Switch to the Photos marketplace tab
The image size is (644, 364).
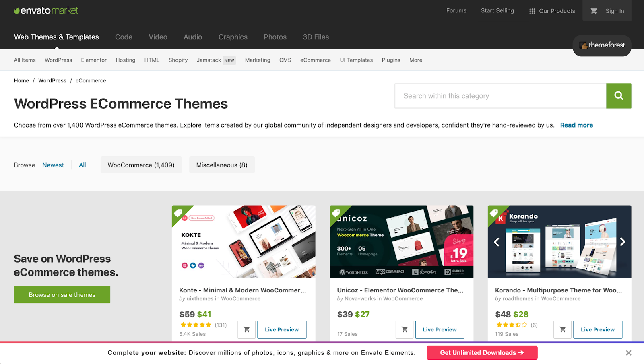(275, 37)
